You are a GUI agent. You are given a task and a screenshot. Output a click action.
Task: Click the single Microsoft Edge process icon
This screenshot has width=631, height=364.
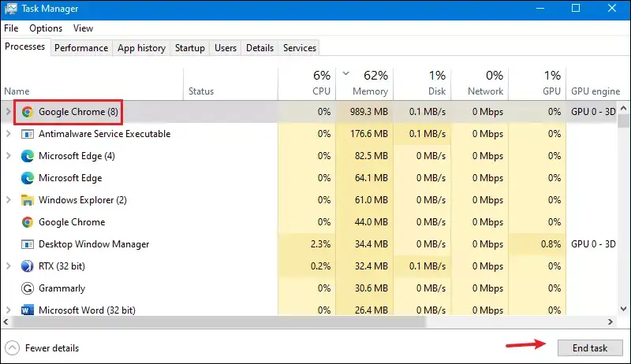[28, 178]
